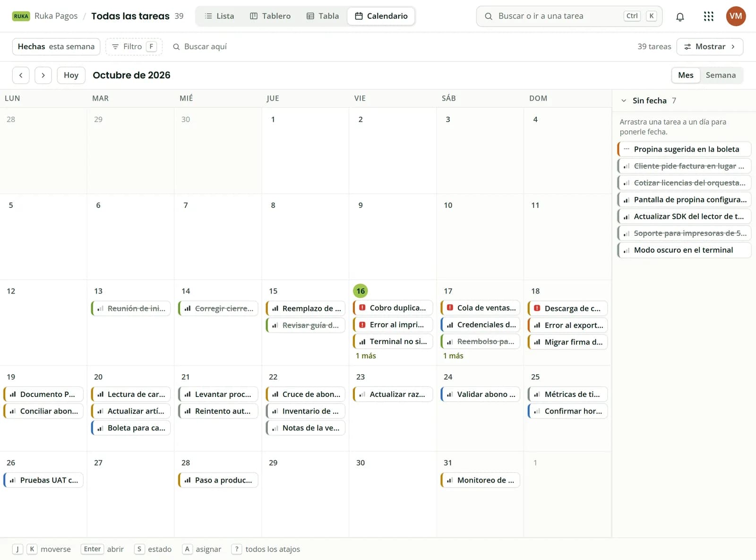The width and height of the screenshot is (756, 560).
Task: Open the Mostrar display options
Action: pyautogui.click(x=710, y=46)
